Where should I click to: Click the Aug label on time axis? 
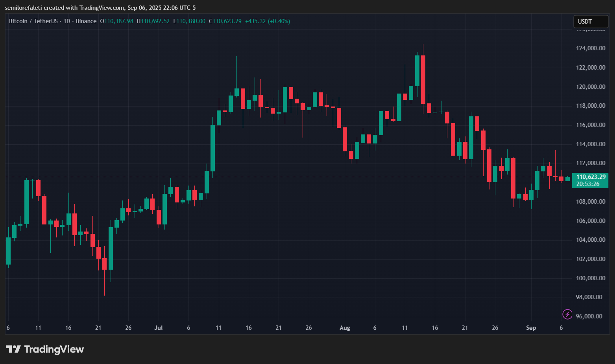click(x=345, y=328)
